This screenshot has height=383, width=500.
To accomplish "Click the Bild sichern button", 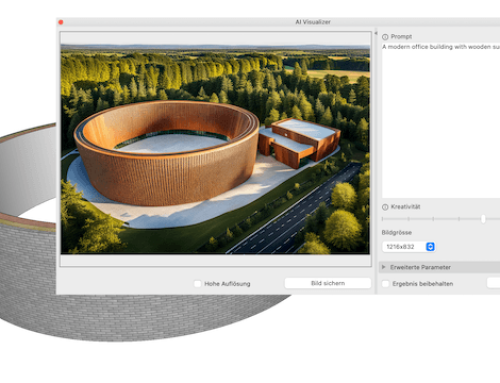I will 328,283.
